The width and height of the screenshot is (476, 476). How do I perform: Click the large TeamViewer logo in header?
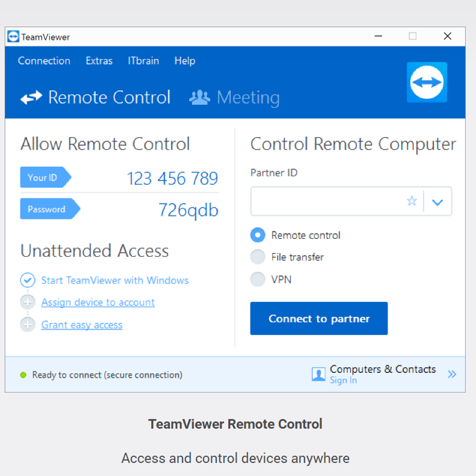pos(427,82)
